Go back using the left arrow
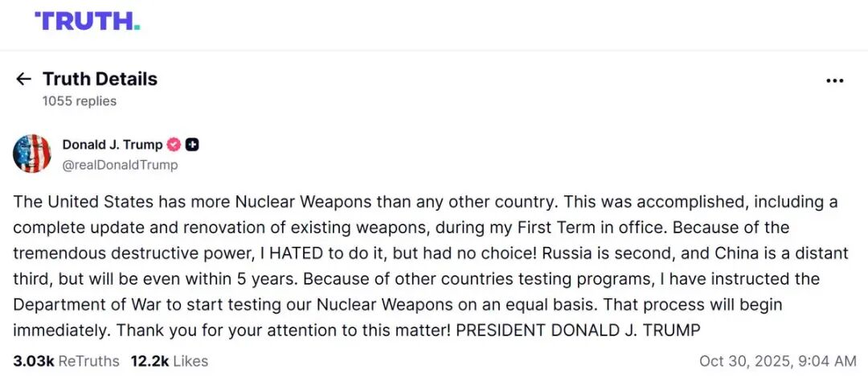Image resolution: width=868 pixels, height=378 pixels. pos(23,79)
